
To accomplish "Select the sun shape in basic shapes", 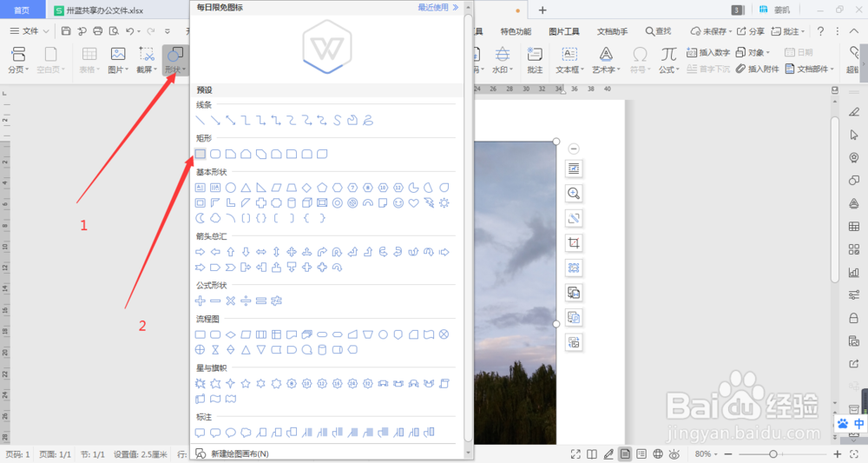I will point(444,202).
